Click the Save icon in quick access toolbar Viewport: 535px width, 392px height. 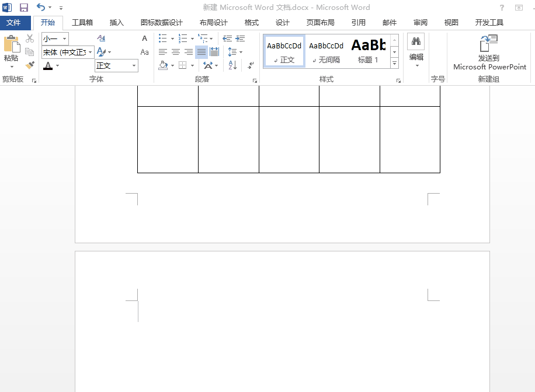click(x=24, y=8)
